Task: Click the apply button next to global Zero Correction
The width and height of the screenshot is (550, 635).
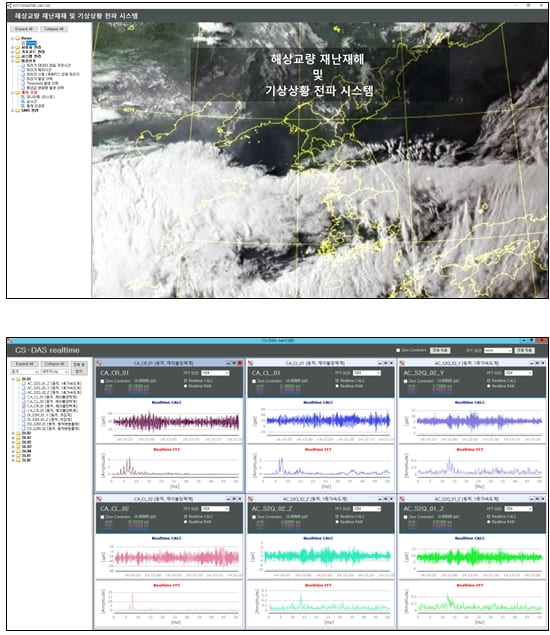Action: point(440,350)
